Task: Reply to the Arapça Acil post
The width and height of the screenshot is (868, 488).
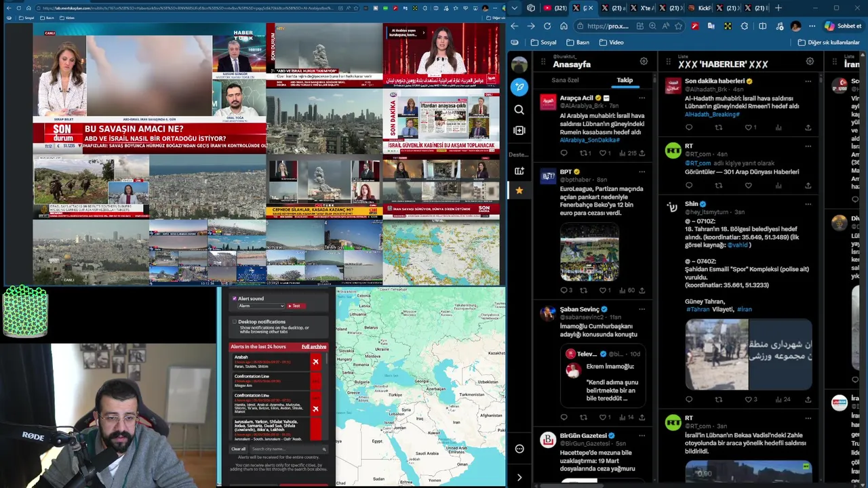Action: [x=564, y=153]
